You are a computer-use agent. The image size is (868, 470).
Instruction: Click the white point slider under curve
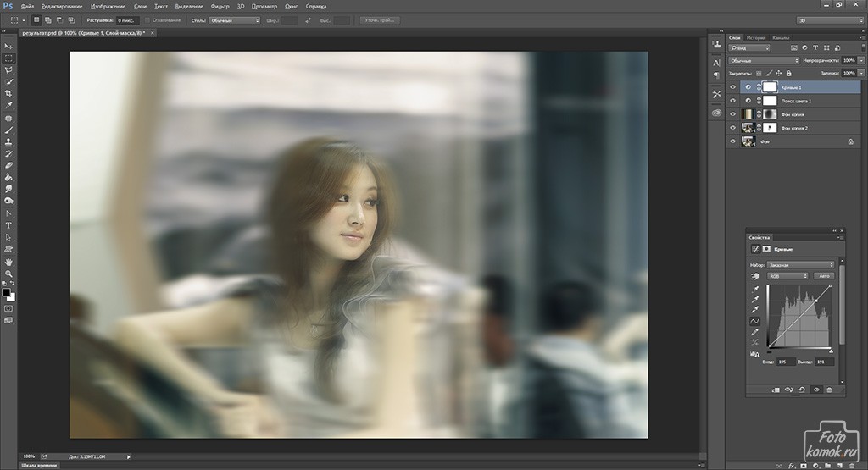click(831, 351)
